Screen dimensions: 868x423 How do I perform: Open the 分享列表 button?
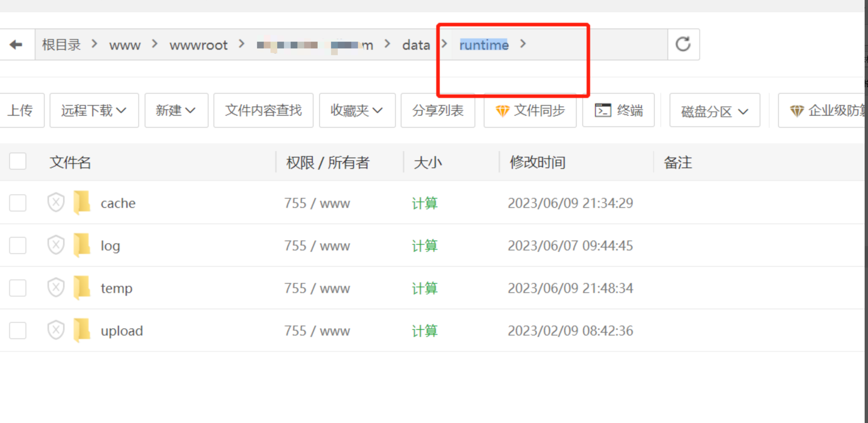[438, 111]
